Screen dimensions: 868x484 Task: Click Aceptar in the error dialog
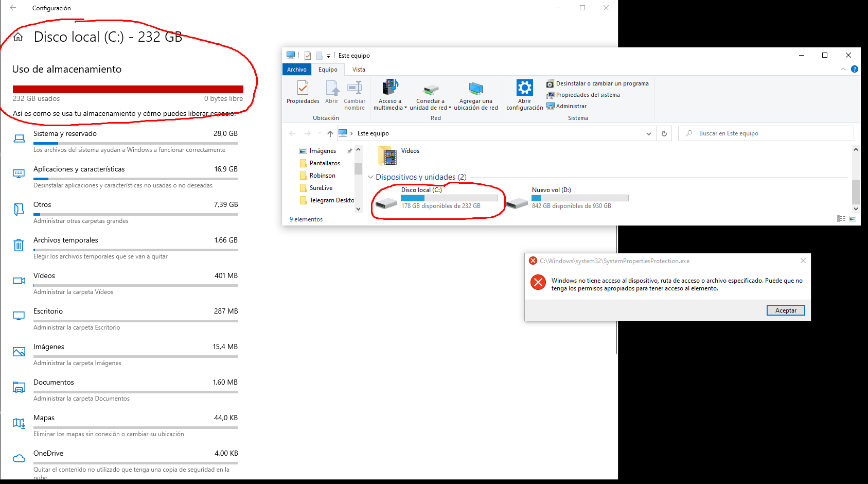[786, 310]
